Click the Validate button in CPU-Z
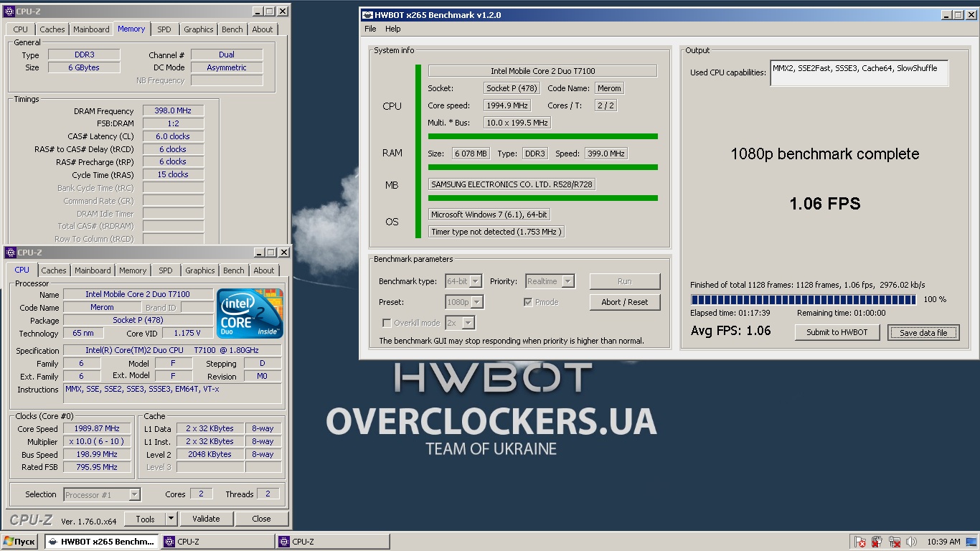The height and width of the screenshot is (551, 980). pyautogui.click(x=206, y=519)
